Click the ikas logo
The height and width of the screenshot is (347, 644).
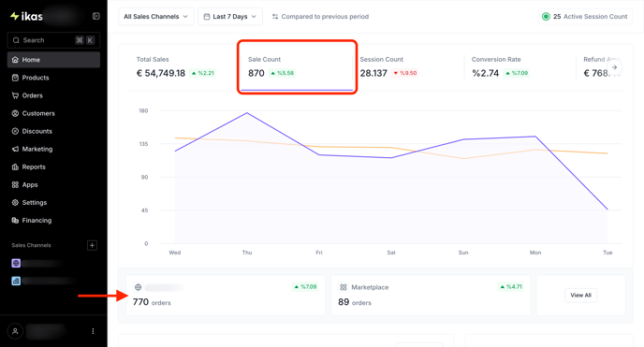pyautogui.click(x=26, y=16)
